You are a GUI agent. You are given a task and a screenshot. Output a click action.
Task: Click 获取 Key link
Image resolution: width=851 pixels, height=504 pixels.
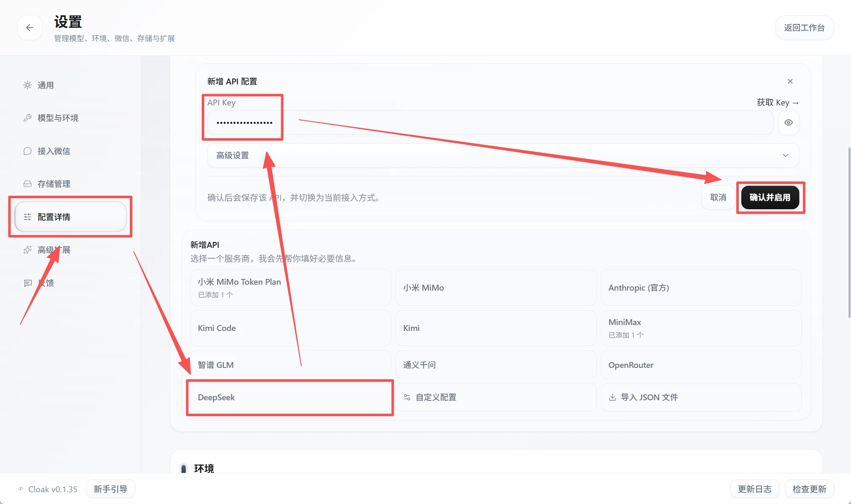click(777, 102)
